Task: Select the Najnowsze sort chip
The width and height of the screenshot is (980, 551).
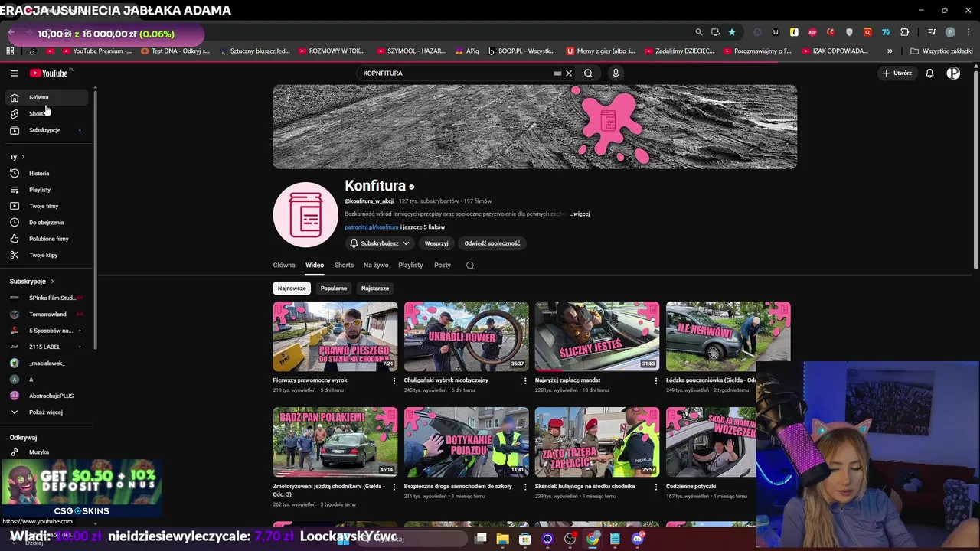Action: 292,289
